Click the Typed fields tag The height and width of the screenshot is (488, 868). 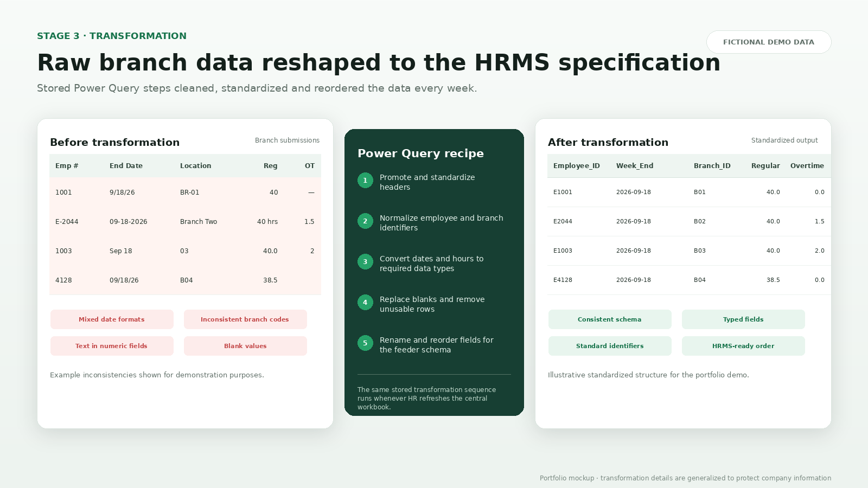(x=743, y=319)
